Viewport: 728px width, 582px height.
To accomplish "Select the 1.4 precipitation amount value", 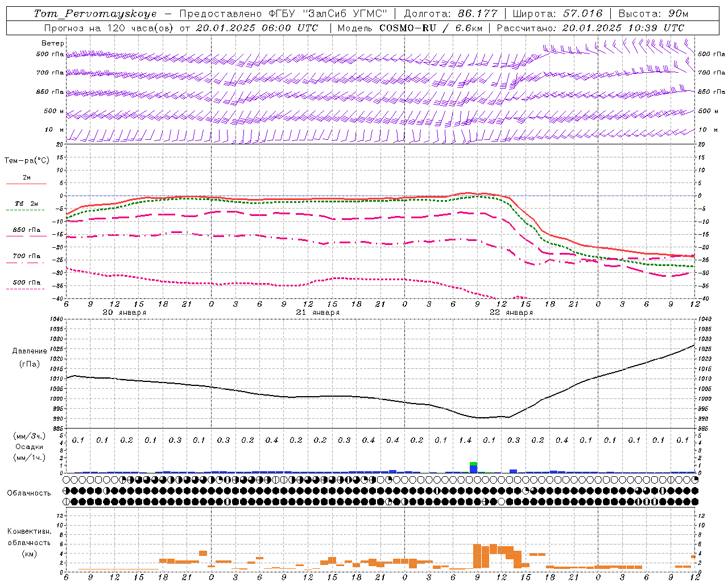I will [465, 440].
